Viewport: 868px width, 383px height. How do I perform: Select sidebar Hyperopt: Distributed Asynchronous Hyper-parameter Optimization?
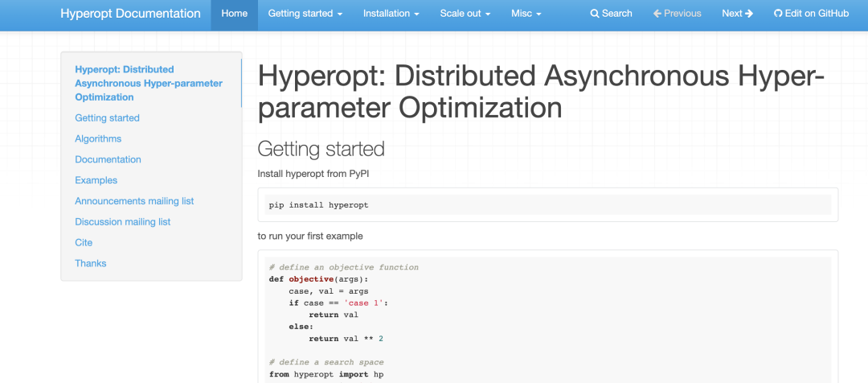pyautogui.click(x=149, y=83)
